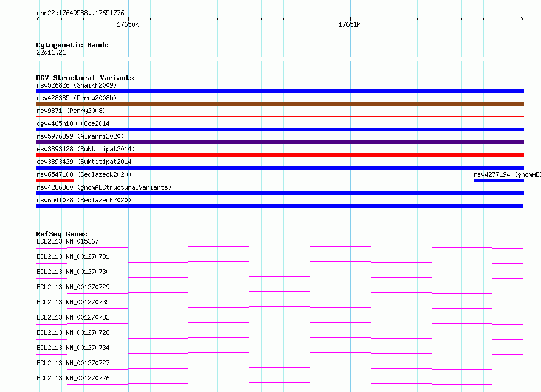Click the BCL2L13|NM_015367 transcript label
541x392 pixels.
coord(67,241)
